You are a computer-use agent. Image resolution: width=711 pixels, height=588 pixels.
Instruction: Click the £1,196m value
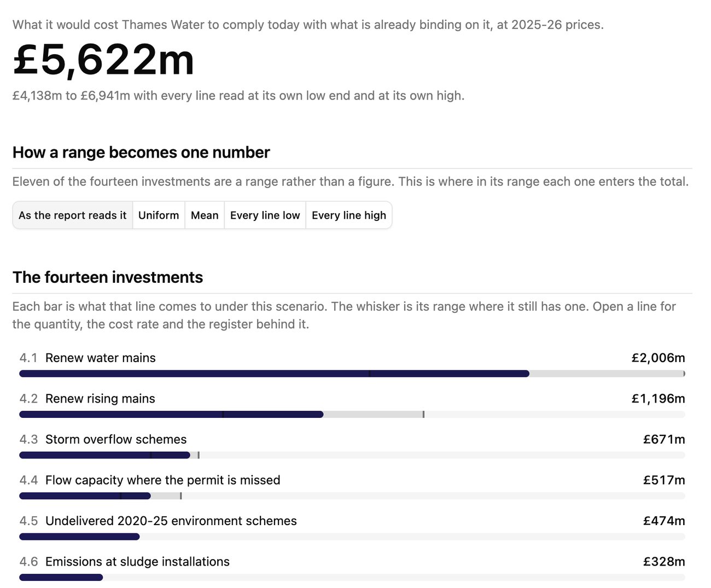tap(658, 399)
